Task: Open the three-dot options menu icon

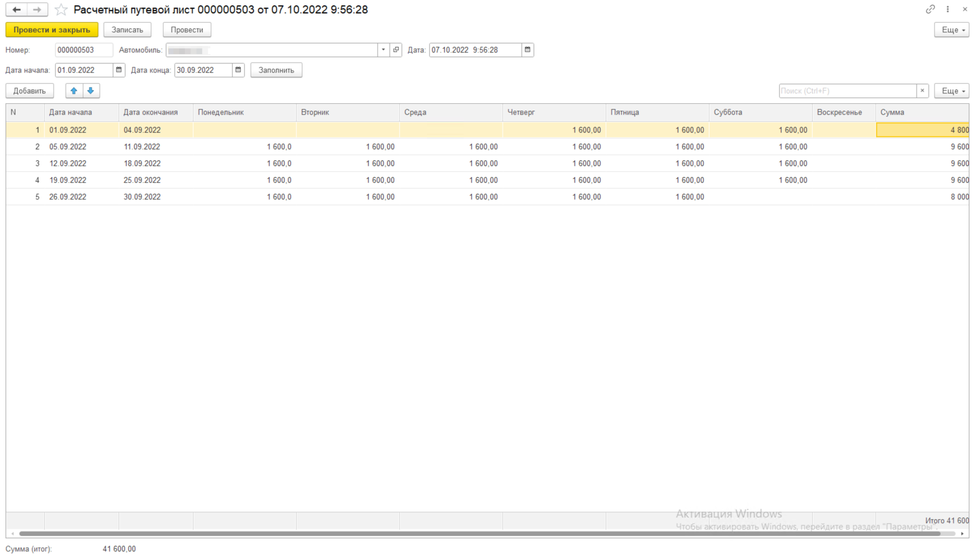Action: click(948, 9)
